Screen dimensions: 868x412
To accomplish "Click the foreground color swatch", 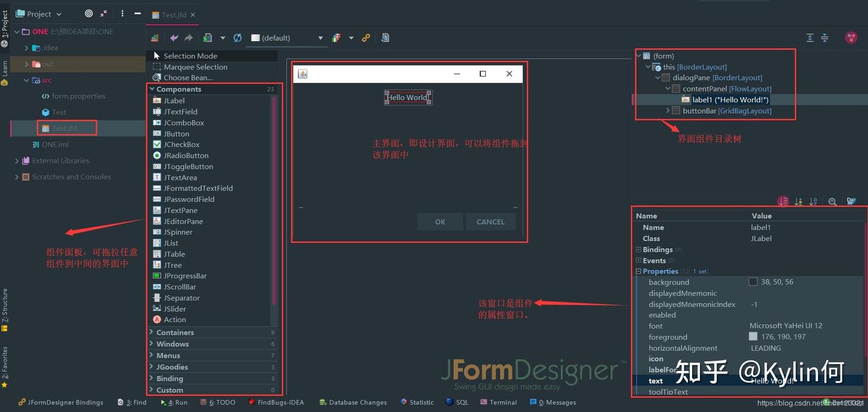I will [x=753, y=337].
